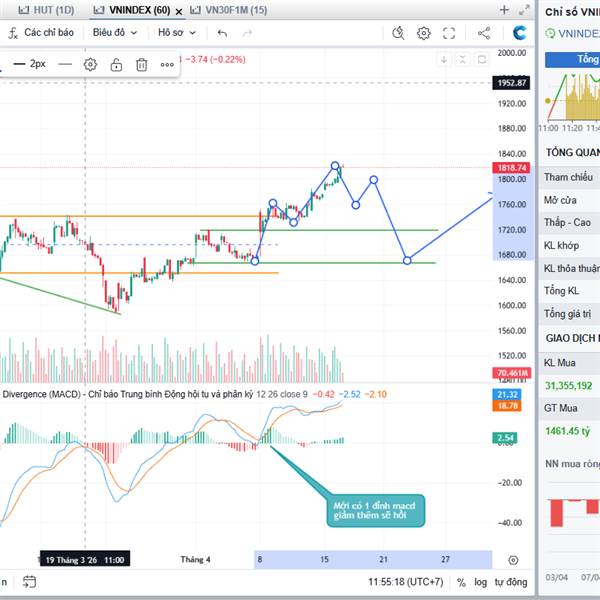Select the KL thỏa thuận row
600x600 pixels.
(569, 268)
